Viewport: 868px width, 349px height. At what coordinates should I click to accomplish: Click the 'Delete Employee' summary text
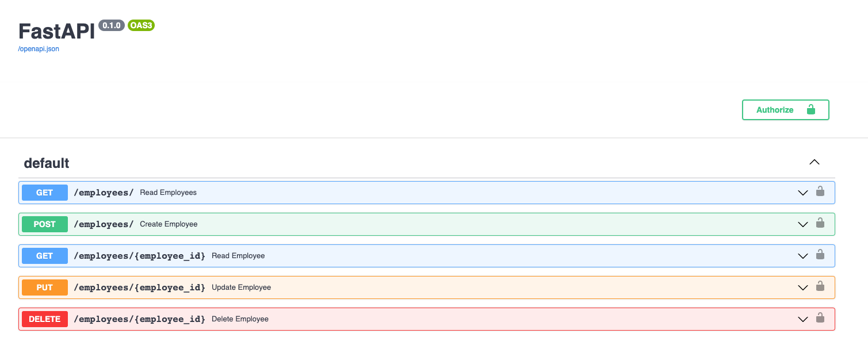[x=240, y=319]
